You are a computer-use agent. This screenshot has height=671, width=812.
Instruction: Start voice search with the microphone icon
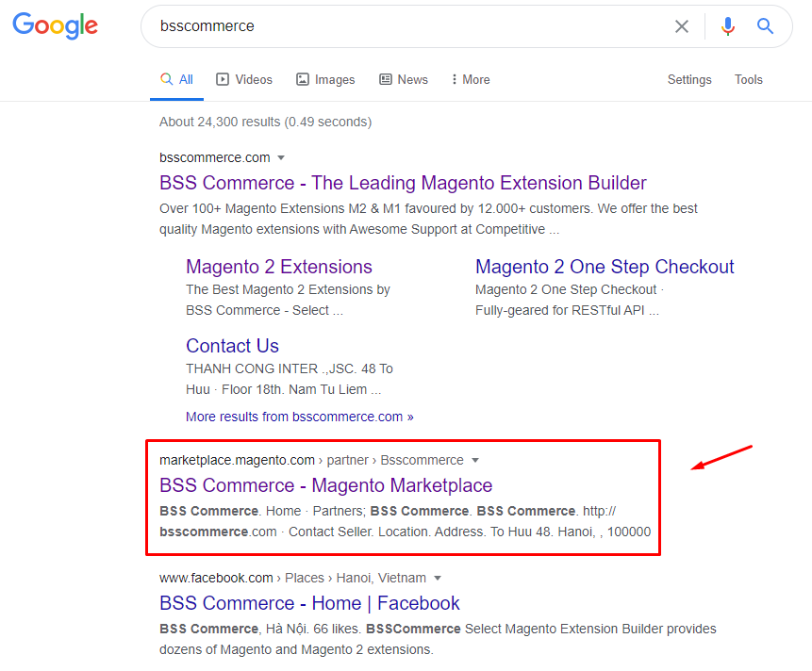tap(727, 26)
